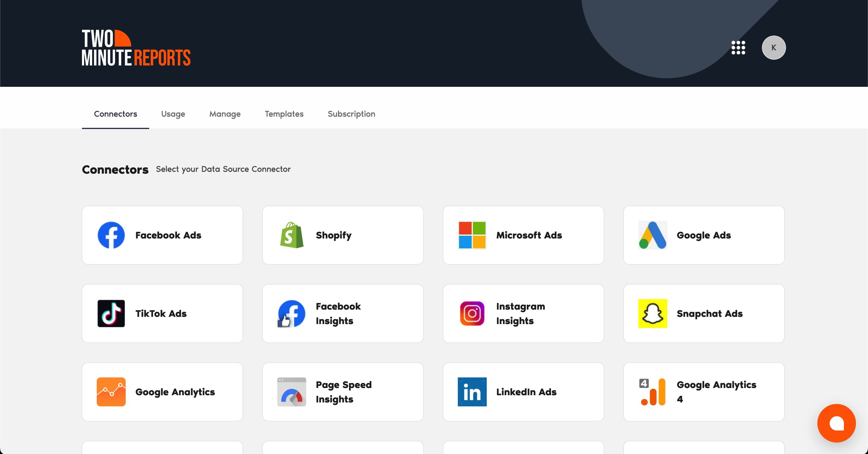Open the apps grid menu icon
Image resolution: width=868 pixels, height=454 pixels.
click(738, 48)
